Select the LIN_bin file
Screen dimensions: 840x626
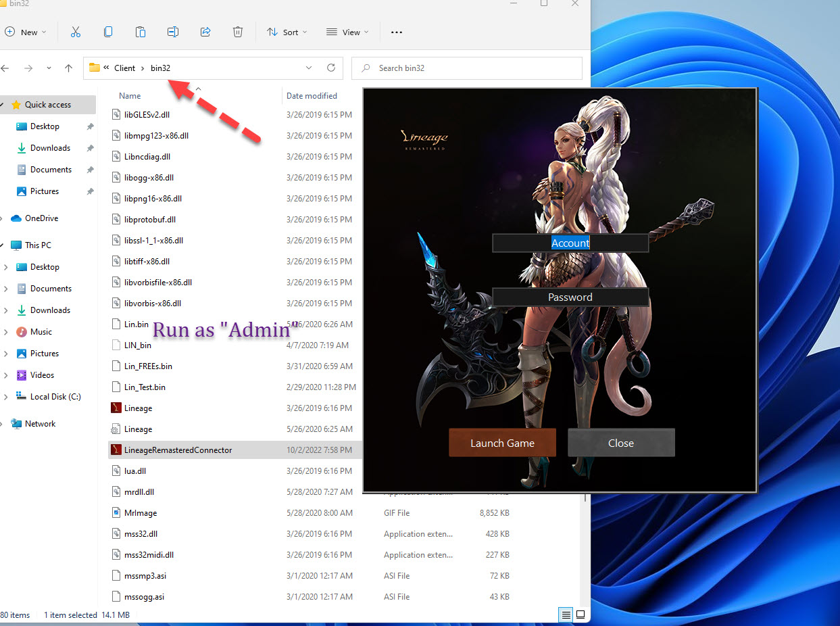pos(138,345)
